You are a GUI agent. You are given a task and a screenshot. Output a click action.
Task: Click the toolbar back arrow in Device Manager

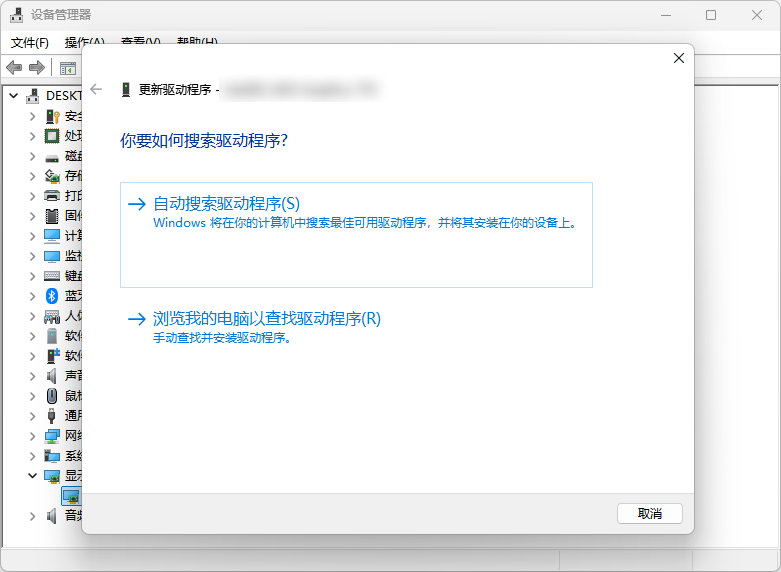(14, 67)
